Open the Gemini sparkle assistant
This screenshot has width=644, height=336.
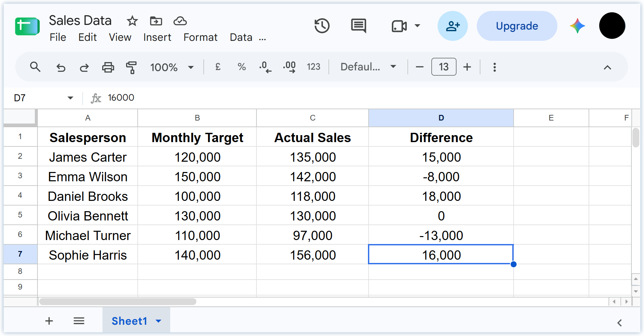tap(577, 26)
